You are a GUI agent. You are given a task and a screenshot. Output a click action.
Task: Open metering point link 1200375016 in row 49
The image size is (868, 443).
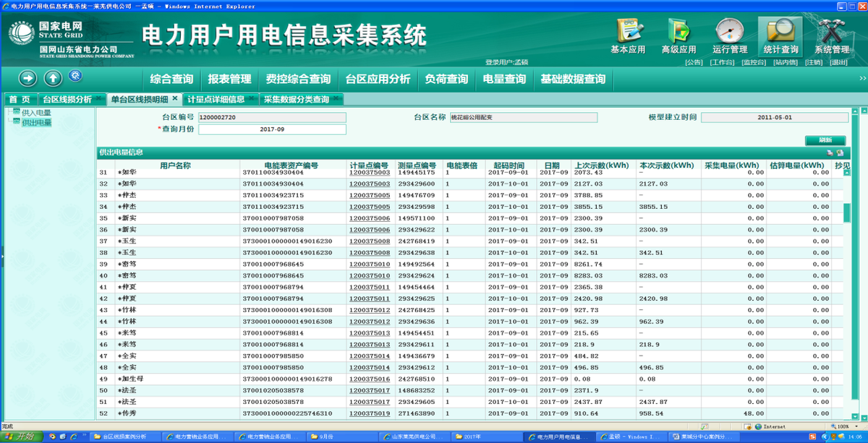click(369, 379)
